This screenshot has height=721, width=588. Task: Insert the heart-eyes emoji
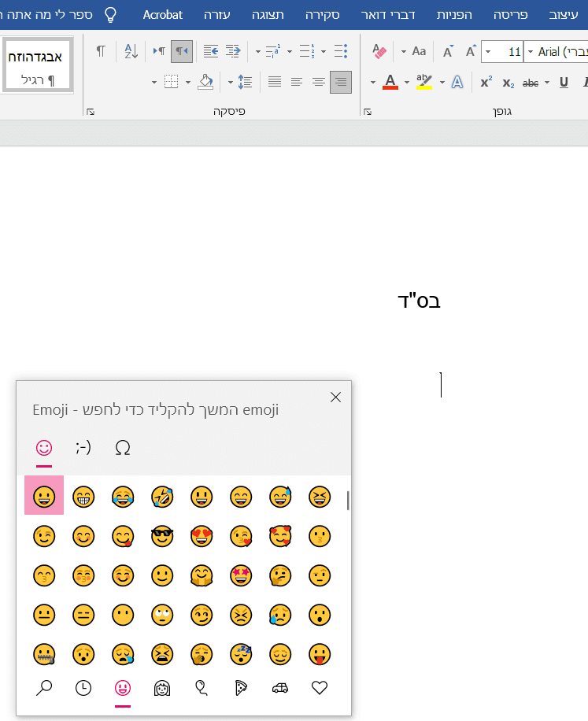(x=202, y=536)
